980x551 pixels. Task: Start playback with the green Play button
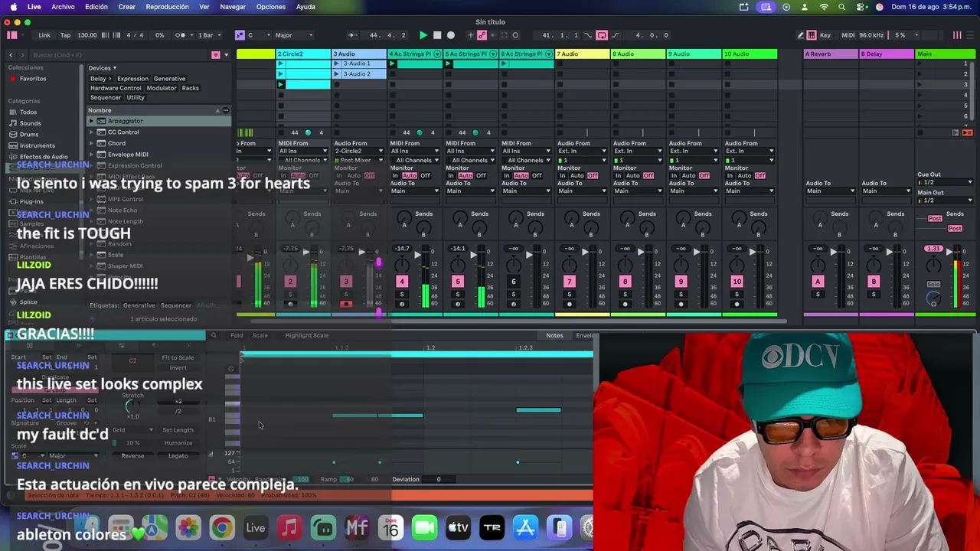(x=423, y=35)
